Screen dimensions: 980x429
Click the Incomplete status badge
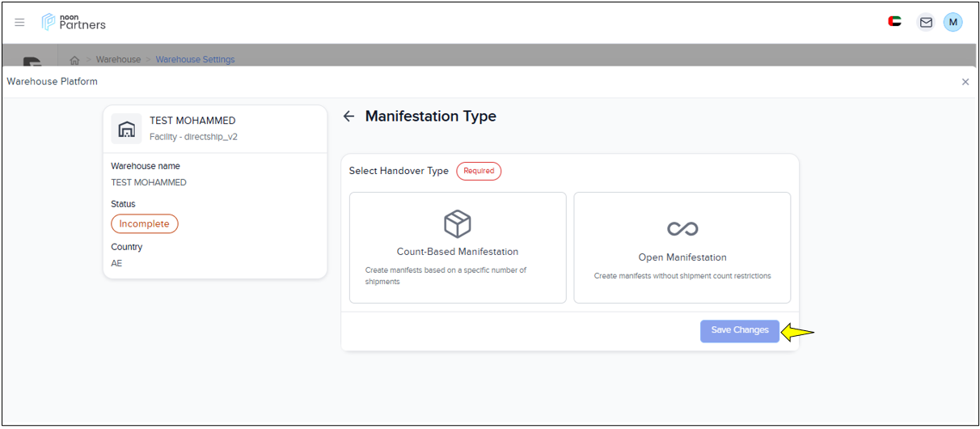(144, 224)
